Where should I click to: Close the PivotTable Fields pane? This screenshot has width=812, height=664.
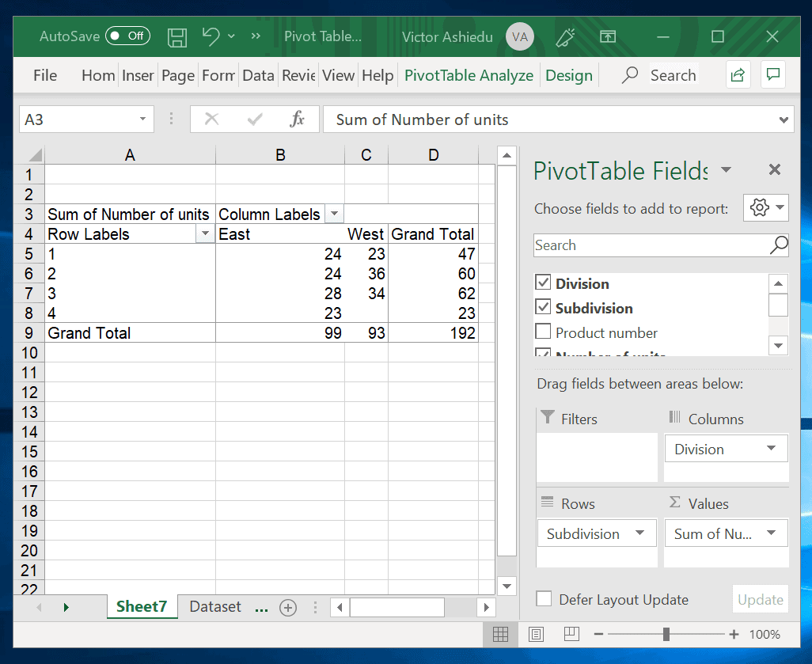pyautogui.click(x=774, y=170)
